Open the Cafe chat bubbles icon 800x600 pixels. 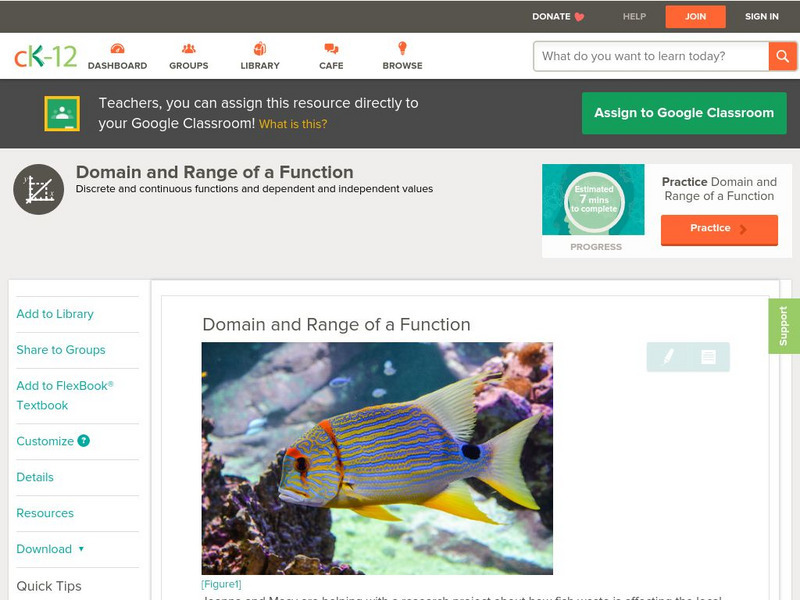tap(331, 49)
